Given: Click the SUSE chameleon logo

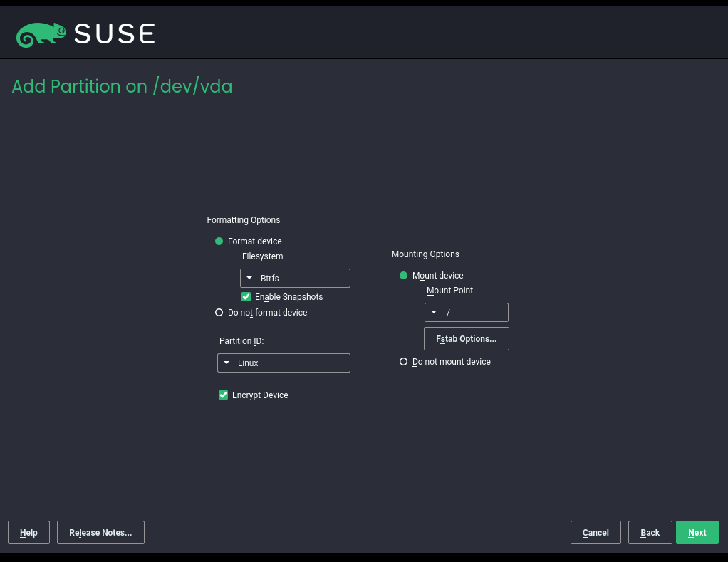Looking at the screenshot, I should tap(41, 34).
